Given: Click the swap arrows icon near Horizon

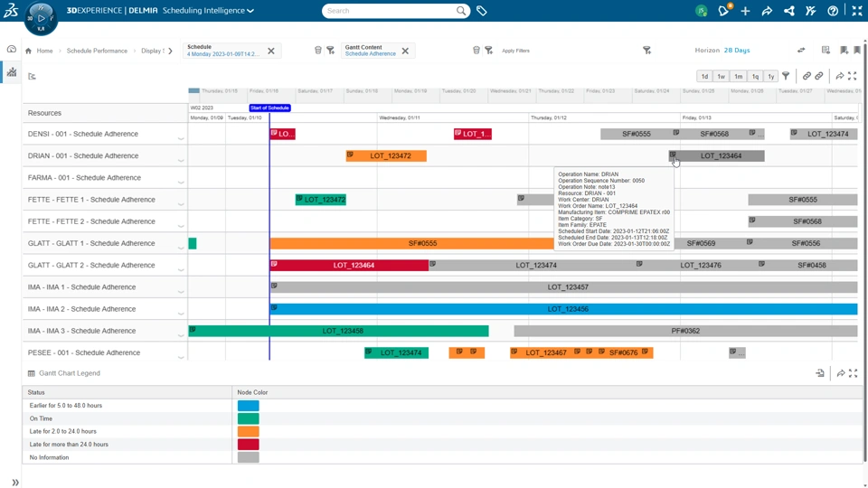Looking at the screenshot, I should [801, 51].
